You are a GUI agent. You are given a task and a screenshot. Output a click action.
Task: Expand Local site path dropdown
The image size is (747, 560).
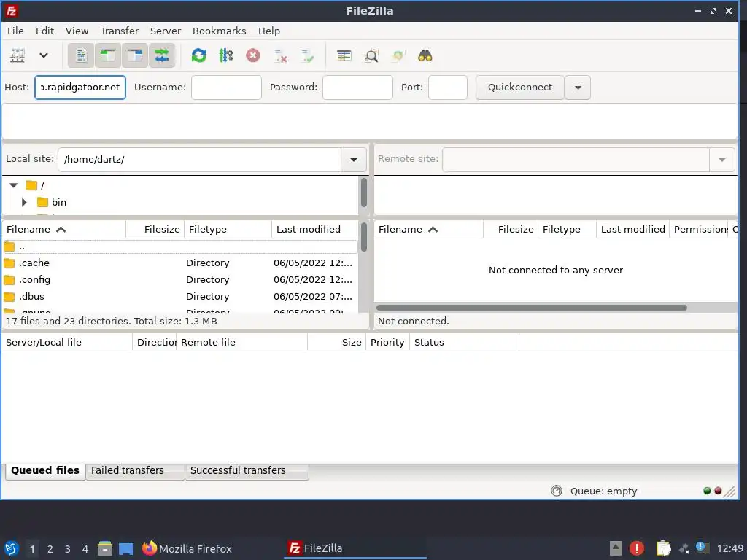click(x=354, y=159)
